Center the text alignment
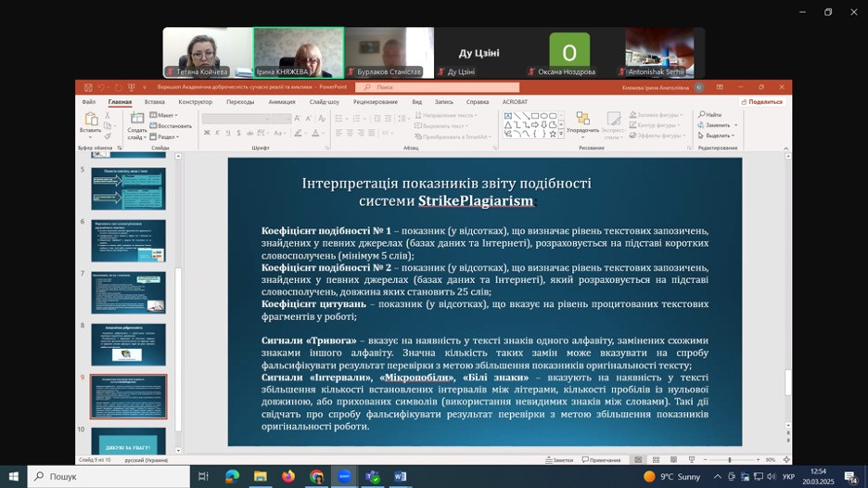Image resolution: width=868 pixels, height=488 pixels. [x=350, y=133]
